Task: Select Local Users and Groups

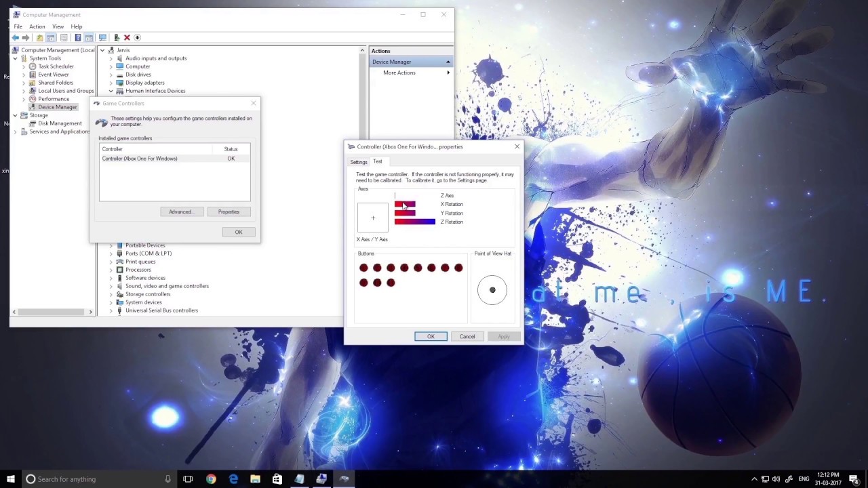Action: (x=66, y=91)
